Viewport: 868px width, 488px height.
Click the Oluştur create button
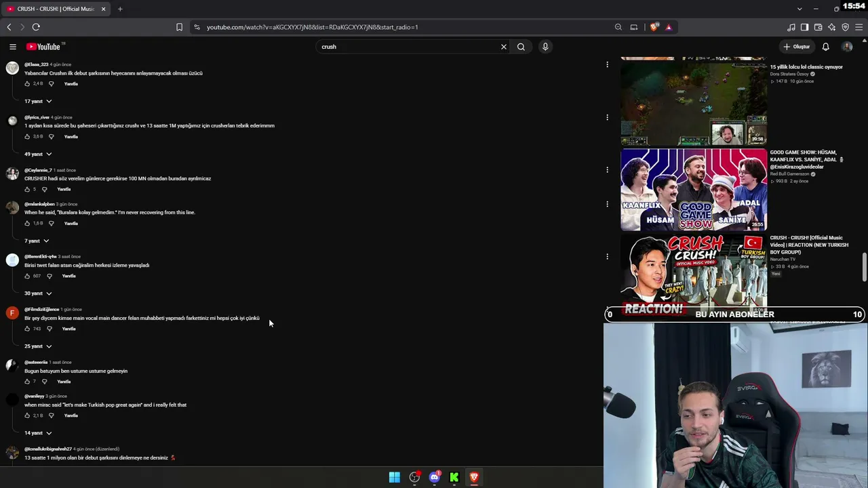click(x=797, y=47)
